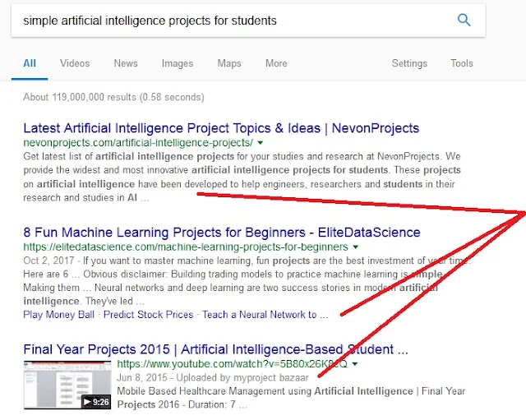The image size is (526, 420).
Task: Switch to the Videos tab
Action: tap(75, 63)
